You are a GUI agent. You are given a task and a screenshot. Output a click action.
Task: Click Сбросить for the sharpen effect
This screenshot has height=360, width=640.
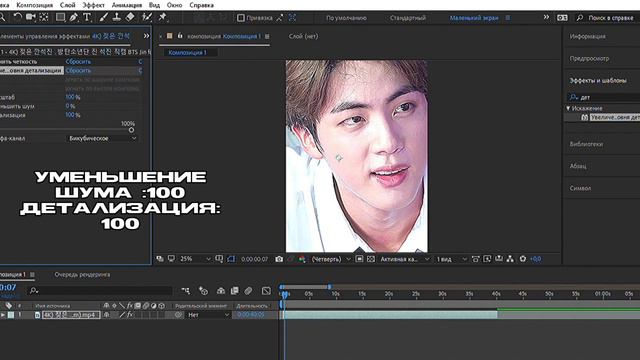point(78,61)
